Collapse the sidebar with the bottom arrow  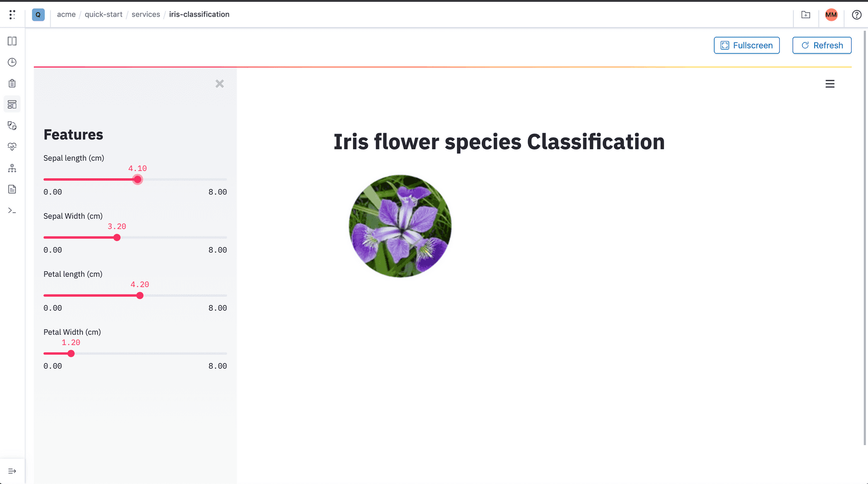click(12, 470)
